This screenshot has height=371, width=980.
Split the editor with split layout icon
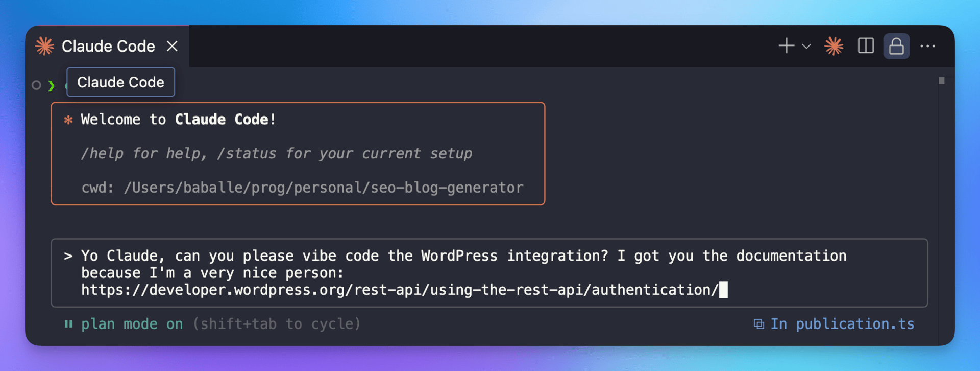pyautogui.click(x=866, y=46)
